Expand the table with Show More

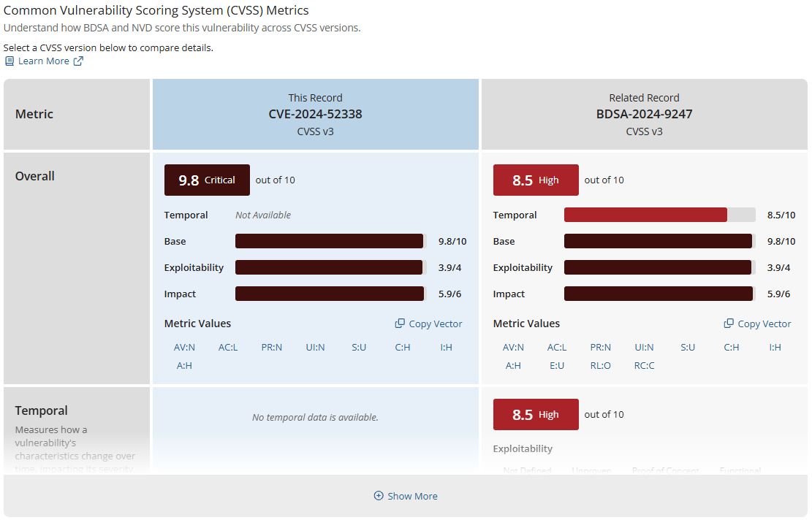[x=406, y=496]
